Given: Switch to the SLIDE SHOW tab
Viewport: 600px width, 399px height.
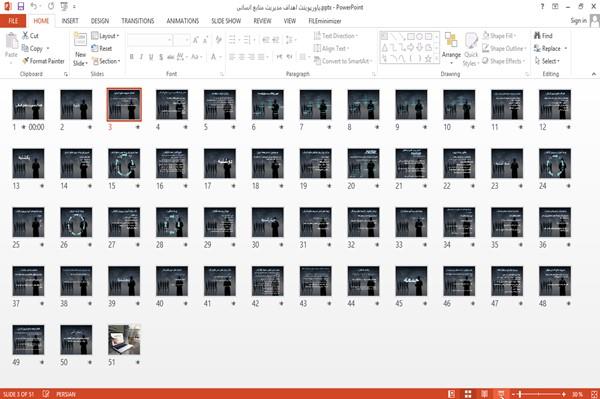Looking at the screenshot, I should (x=226, y=21).
